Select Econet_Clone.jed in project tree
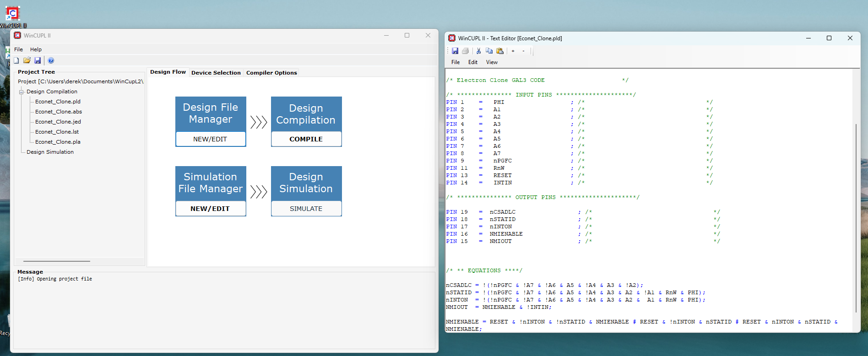Screen dimensions: 868x356 pos(58,122)
